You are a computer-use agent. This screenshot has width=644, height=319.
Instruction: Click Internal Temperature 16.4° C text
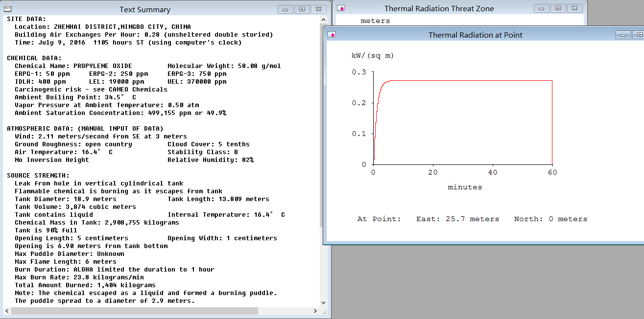[x=226, y=214]
